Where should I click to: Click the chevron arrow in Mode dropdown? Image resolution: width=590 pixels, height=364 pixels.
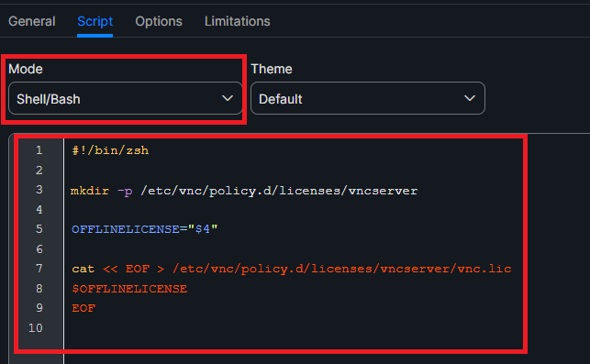click(228, 98)
